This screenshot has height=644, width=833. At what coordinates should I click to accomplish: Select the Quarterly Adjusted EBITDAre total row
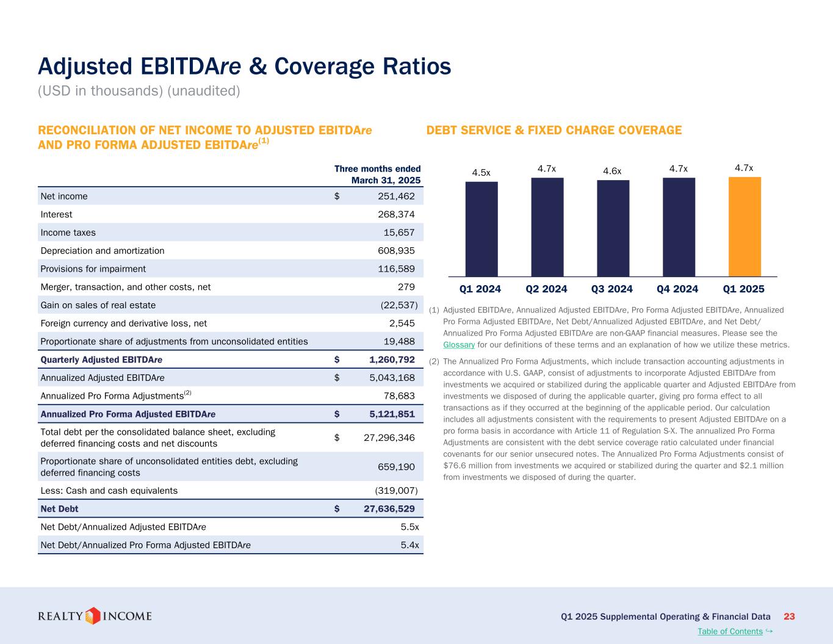pos(230,360)
